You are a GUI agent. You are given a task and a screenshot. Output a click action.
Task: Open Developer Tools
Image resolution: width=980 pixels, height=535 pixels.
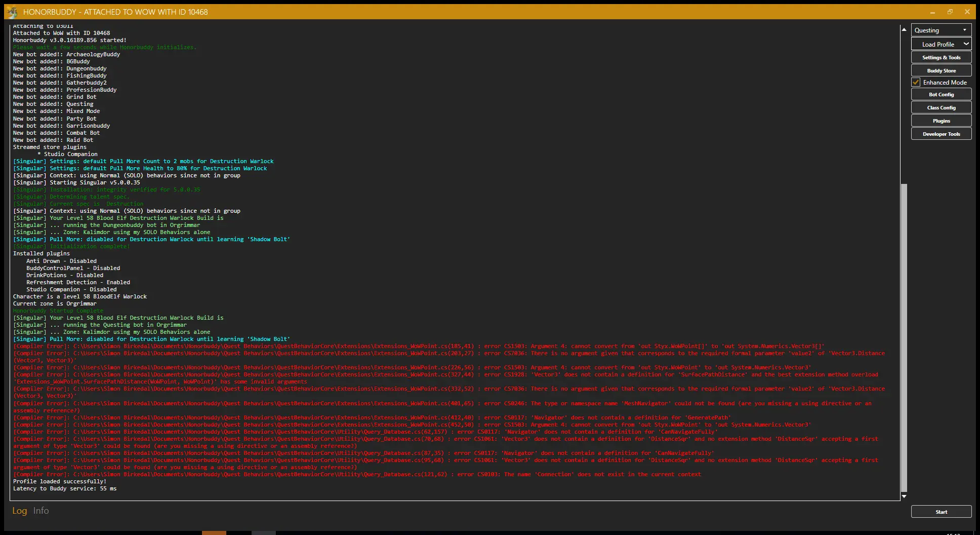(x=941, y=134)
